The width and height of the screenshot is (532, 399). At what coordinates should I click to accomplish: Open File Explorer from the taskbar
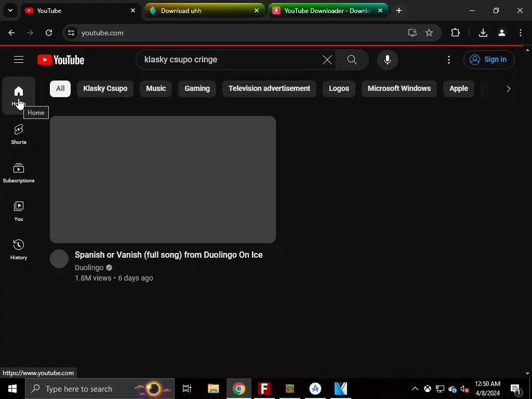pos(214,389)
